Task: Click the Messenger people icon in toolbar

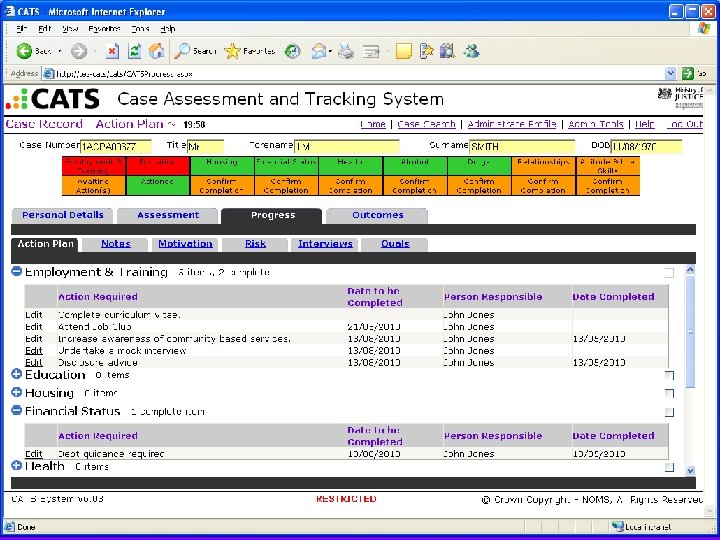Action: 471,51
